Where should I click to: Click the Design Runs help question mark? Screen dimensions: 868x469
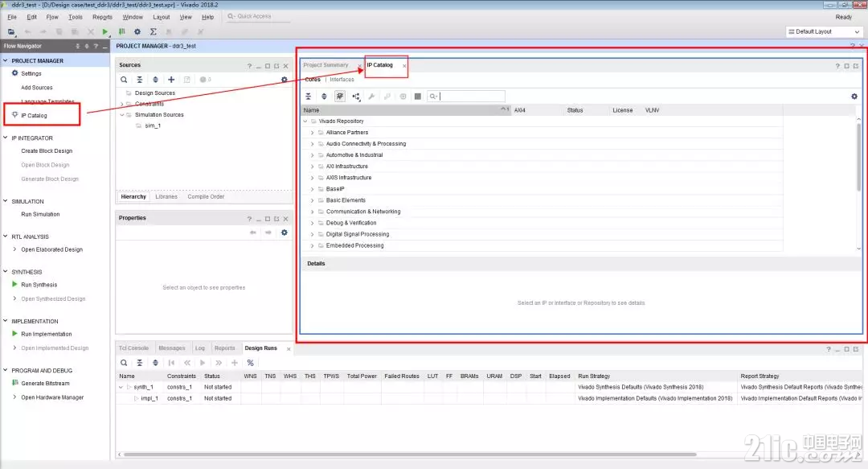(x=828, y=349)
